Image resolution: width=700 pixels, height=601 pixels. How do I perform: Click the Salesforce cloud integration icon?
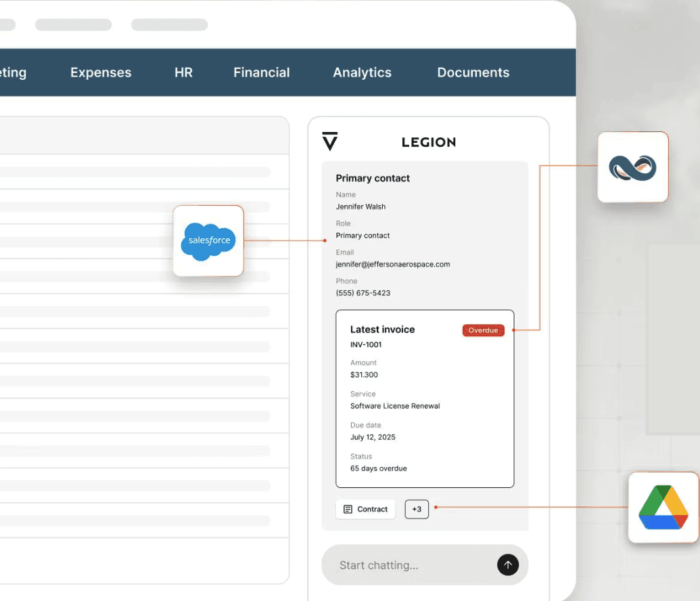208,241
